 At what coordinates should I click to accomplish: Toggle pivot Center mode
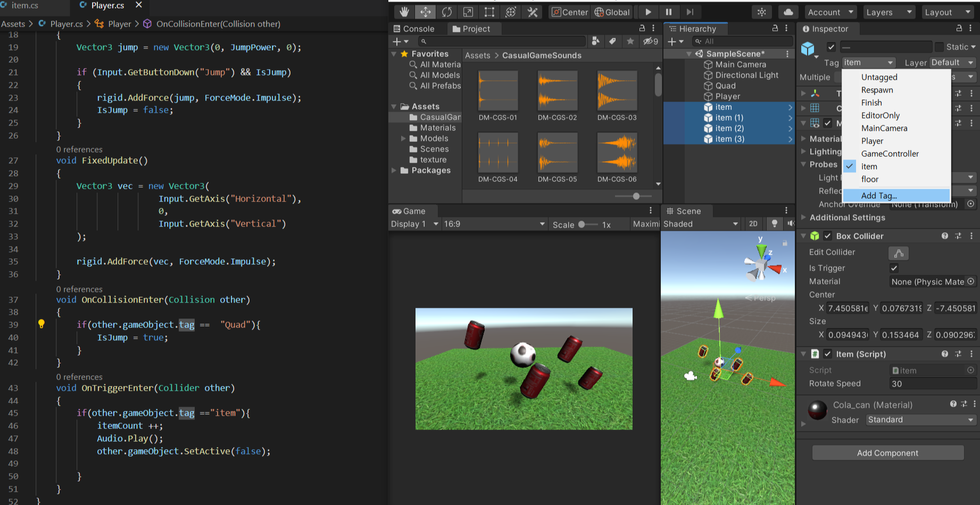pos(570,12)
